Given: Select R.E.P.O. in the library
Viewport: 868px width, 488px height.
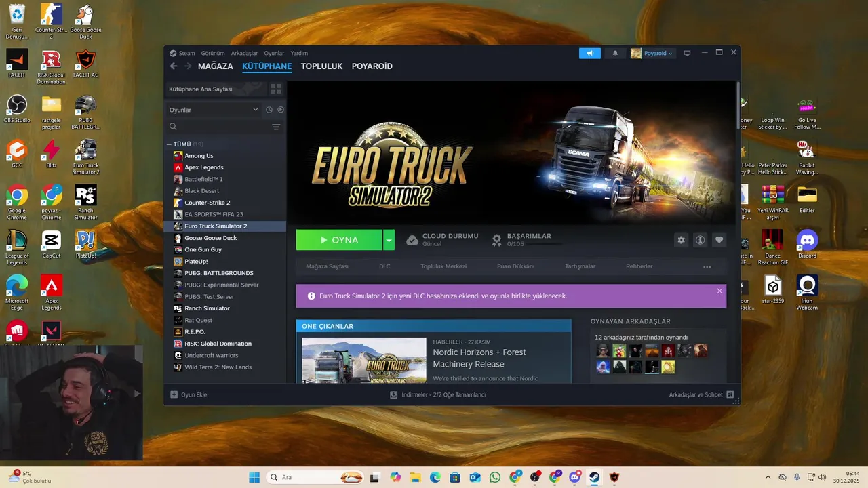Looking at the screenshot, I should tap(225, 332).
